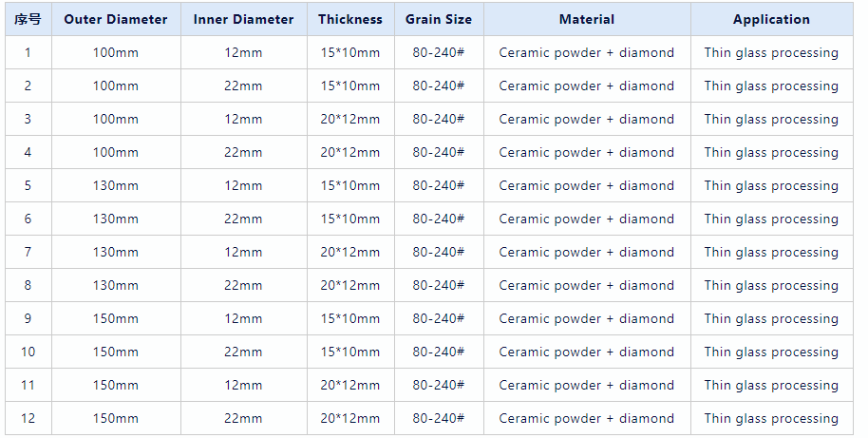Click the 20*12mm thickness in row 12
This screenshot has width=868, height=438.
(350, 418)
